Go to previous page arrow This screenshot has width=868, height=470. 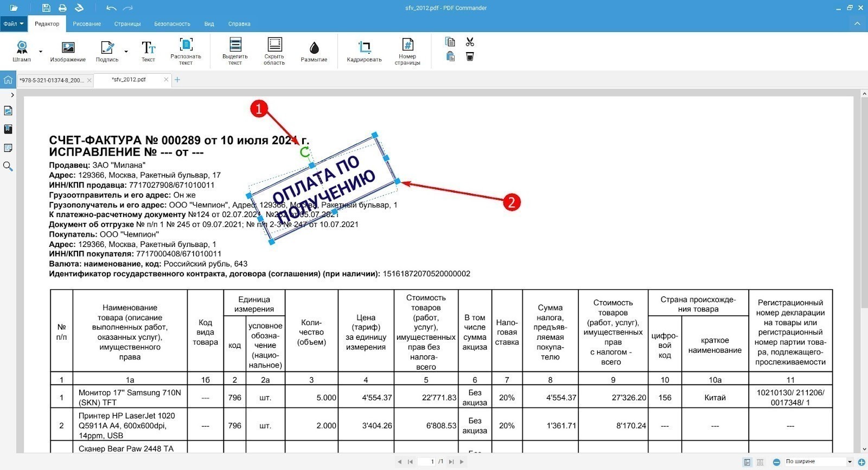coord(400,462)
